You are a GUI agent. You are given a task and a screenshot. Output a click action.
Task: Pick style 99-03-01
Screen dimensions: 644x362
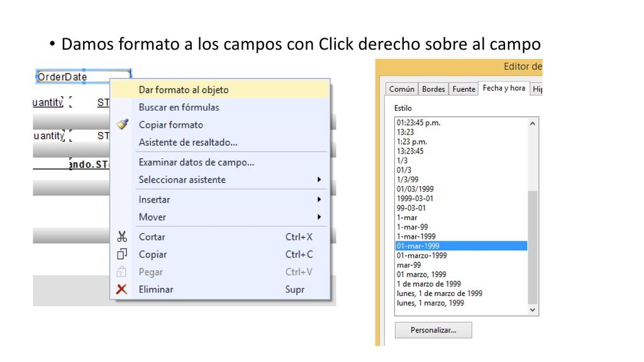[x=461, y=207]
